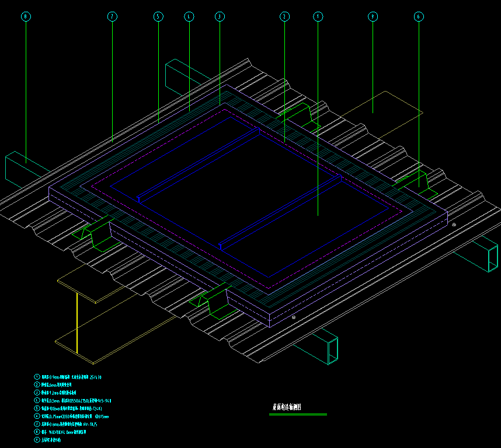Click callout bubble number 2 at top
Screen dimensions: 501x448
tap(284, 16)
